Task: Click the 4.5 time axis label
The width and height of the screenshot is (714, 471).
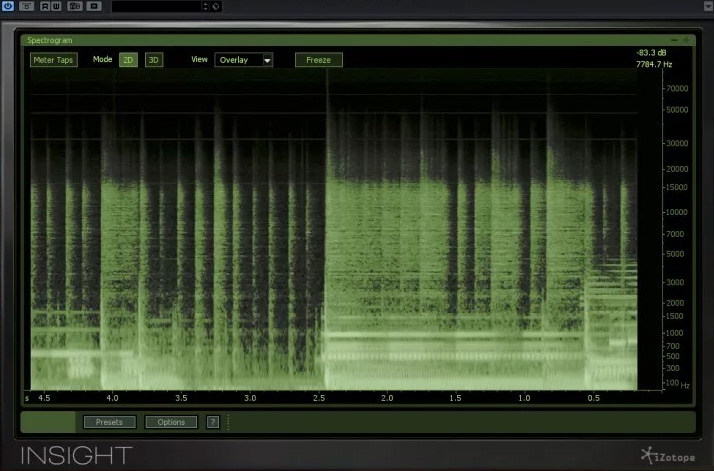Action: [44, 398]
